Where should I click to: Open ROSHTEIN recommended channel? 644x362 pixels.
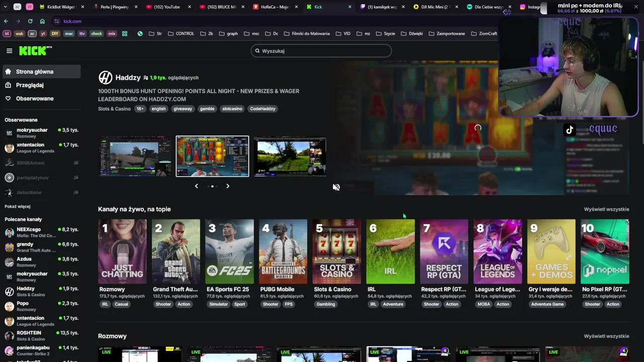[x=41, y=336]
